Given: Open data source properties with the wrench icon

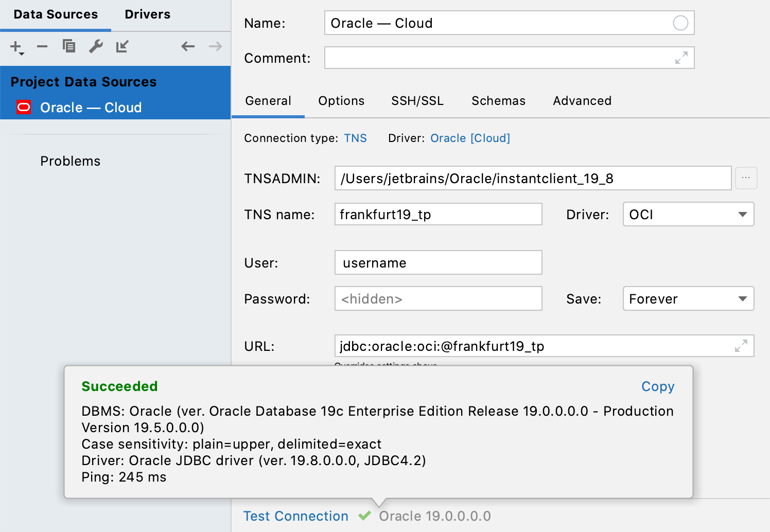Looking at the screenshot, I should pos(96,46).
